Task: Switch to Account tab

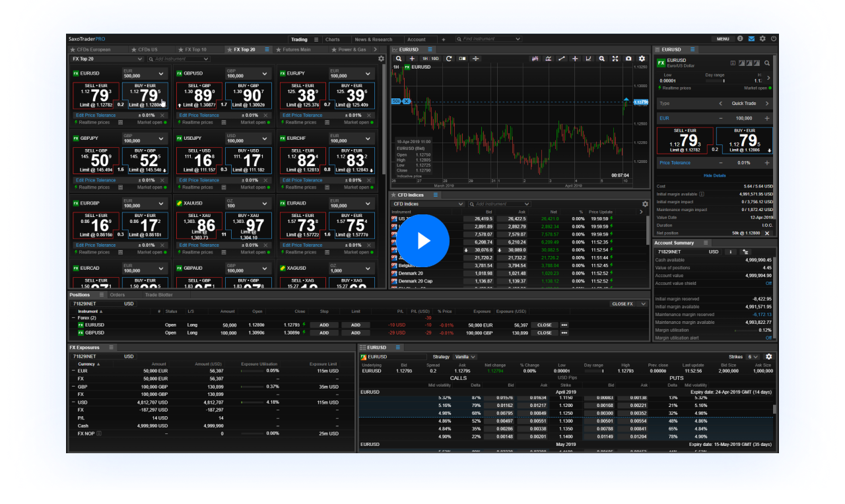Action: point(417,40)
